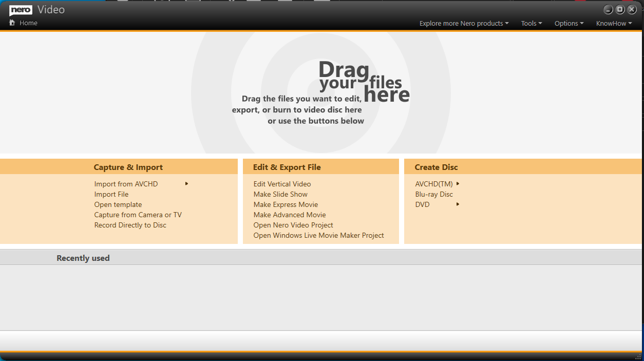Select Make Advanced Movie

click(290, 215)
